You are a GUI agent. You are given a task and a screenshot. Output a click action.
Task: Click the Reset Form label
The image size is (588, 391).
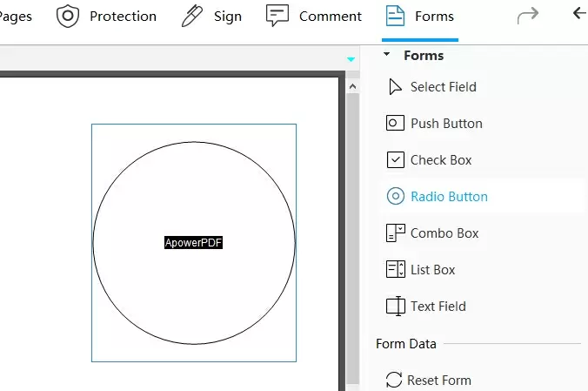click(x=439, y=380)
